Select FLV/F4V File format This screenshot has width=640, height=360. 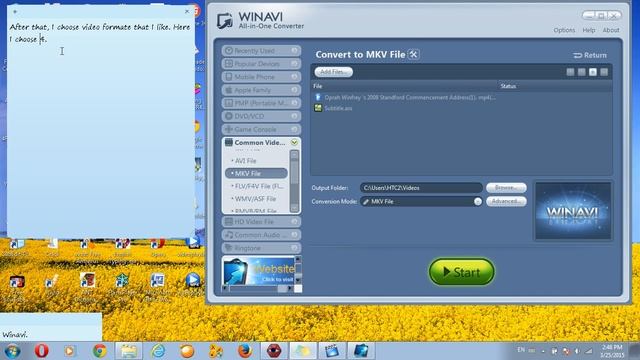256,186
